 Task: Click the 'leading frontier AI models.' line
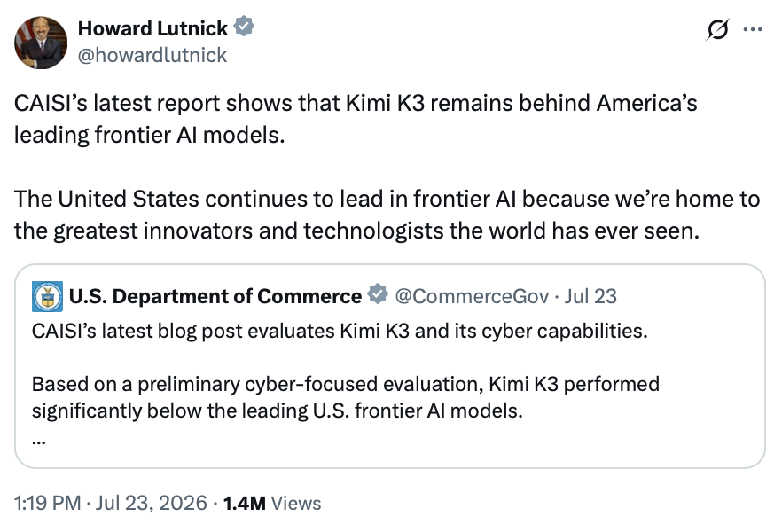click(x=150, y=135)
